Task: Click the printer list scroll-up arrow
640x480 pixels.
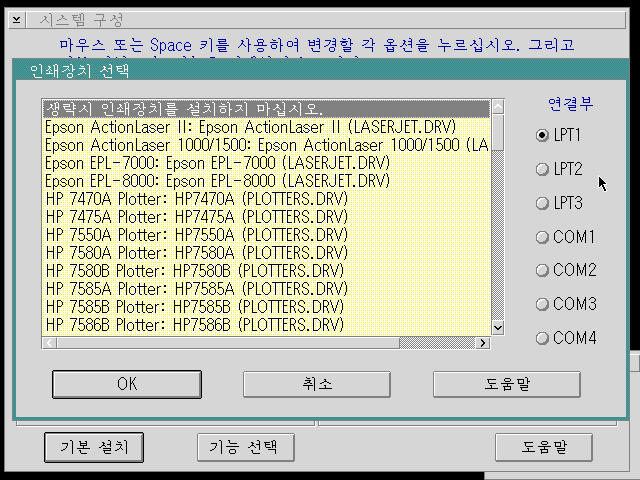Action: (498, 107)
